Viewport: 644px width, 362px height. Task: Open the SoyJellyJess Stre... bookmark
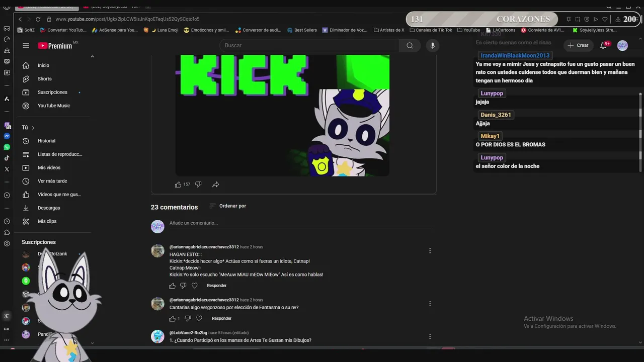595,30
